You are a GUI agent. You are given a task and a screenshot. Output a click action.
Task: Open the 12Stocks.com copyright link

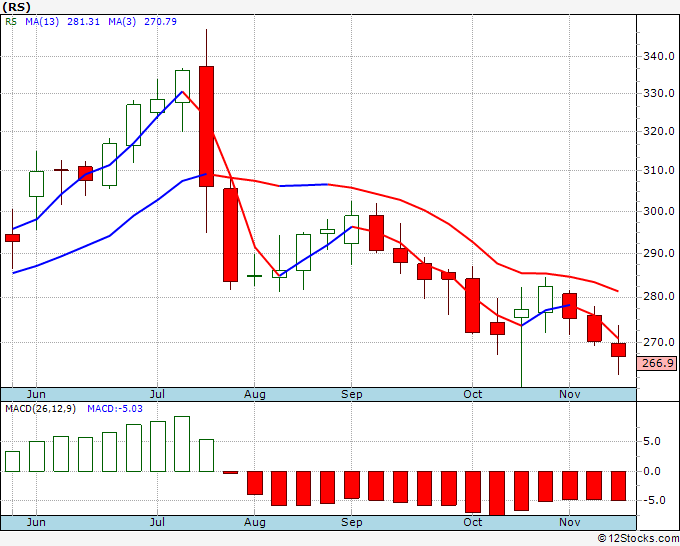[x=638, y=538]
